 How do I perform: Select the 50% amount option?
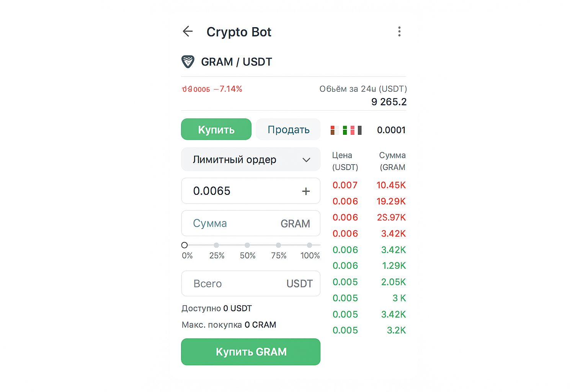(248, 245)
